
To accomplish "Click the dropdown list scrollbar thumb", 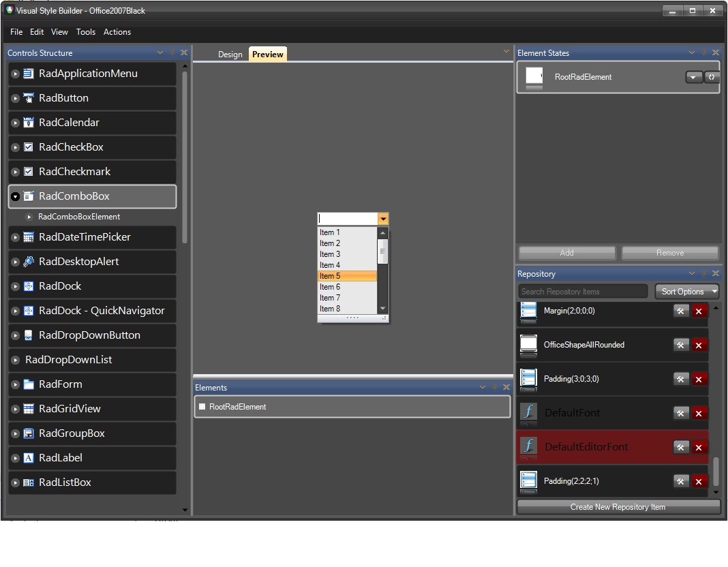I will 382,251.
